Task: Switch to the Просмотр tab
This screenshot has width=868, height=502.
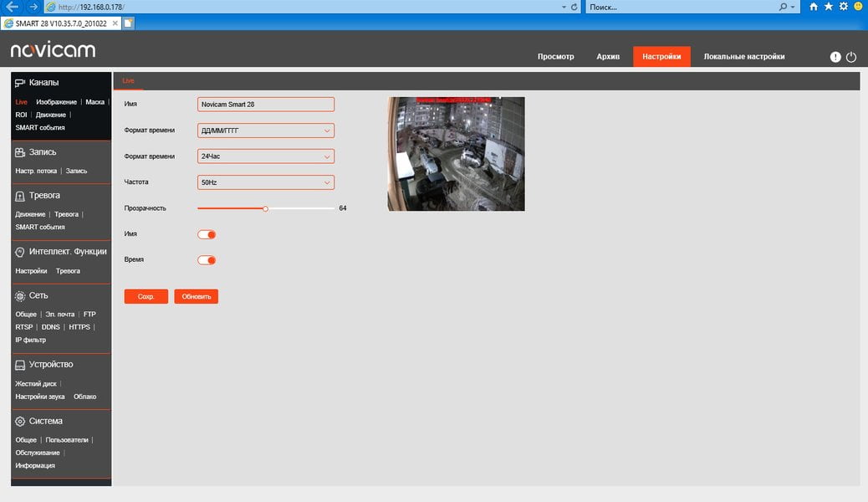Action: 556,57
